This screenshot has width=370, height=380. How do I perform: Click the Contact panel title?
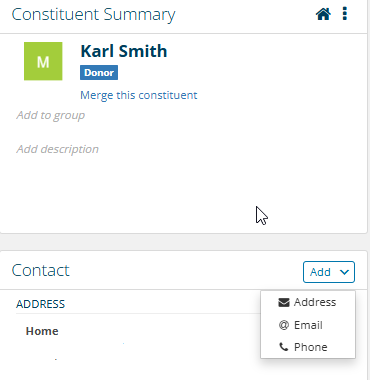tap(41, 270)
